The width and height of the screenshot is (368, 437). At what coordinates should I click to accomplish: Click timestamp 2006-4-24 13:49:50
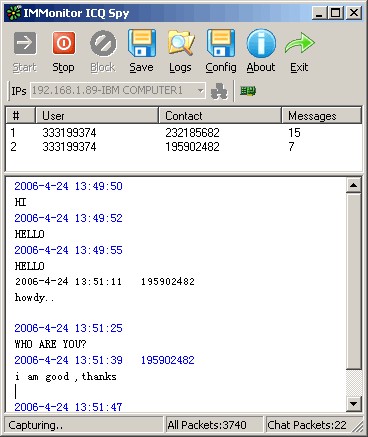tap(68, 186)
